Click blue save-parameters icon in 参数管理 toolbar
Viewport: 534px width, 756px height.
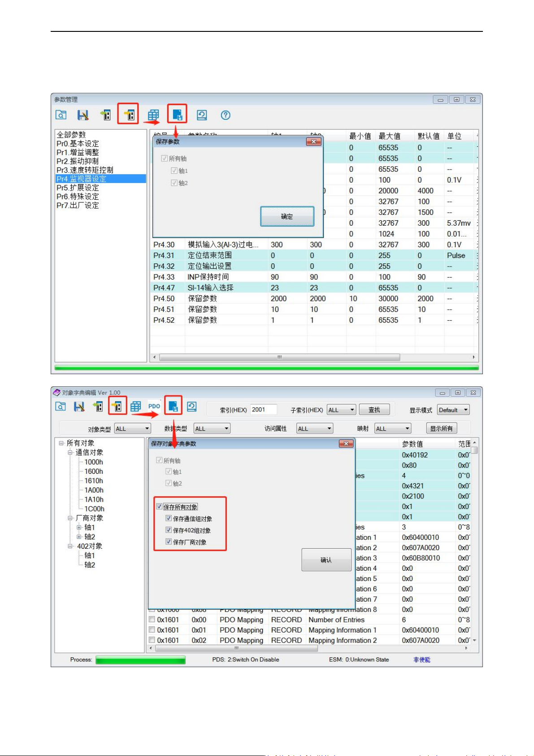click(x=178, y=115)
